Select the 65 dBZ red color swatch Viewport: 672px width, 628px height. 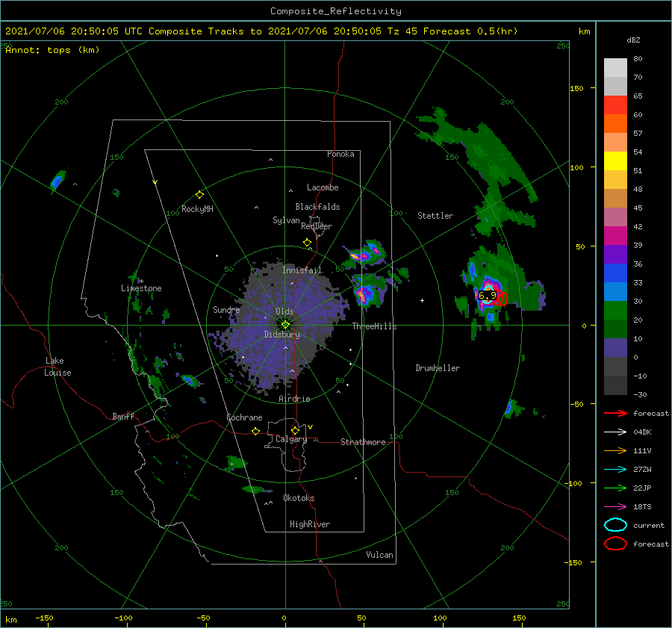pyautogui.click(x=615, y=105)
